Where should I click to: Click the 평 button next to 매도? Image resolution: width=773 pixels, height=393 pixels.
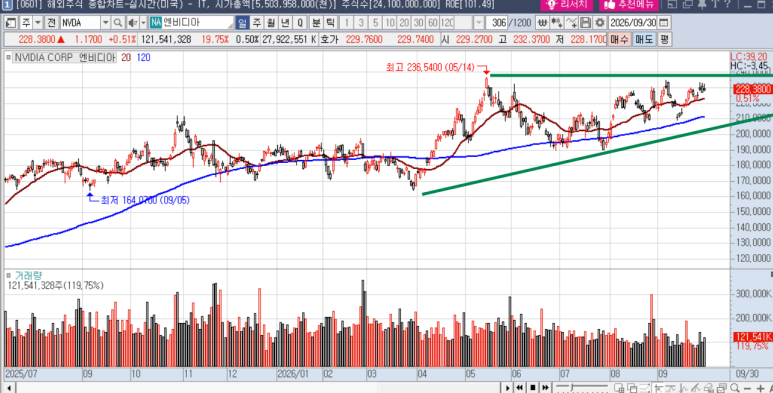665,39
